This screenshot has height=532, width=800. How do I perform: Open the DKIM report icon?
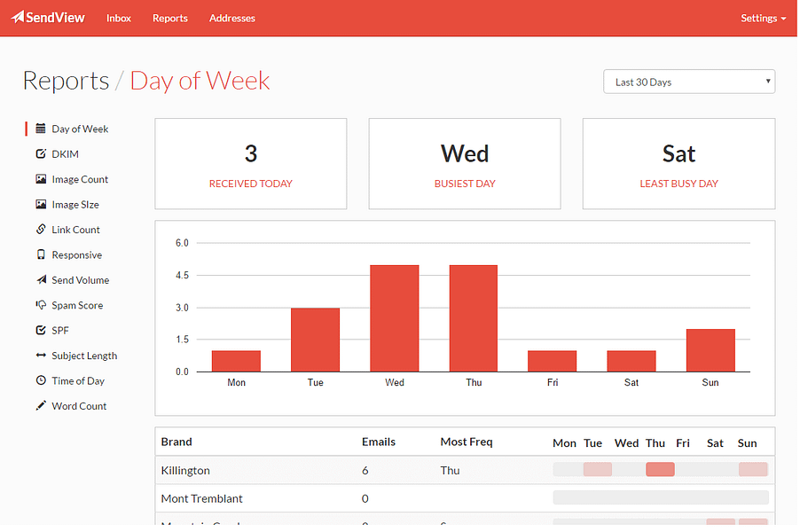41,153
